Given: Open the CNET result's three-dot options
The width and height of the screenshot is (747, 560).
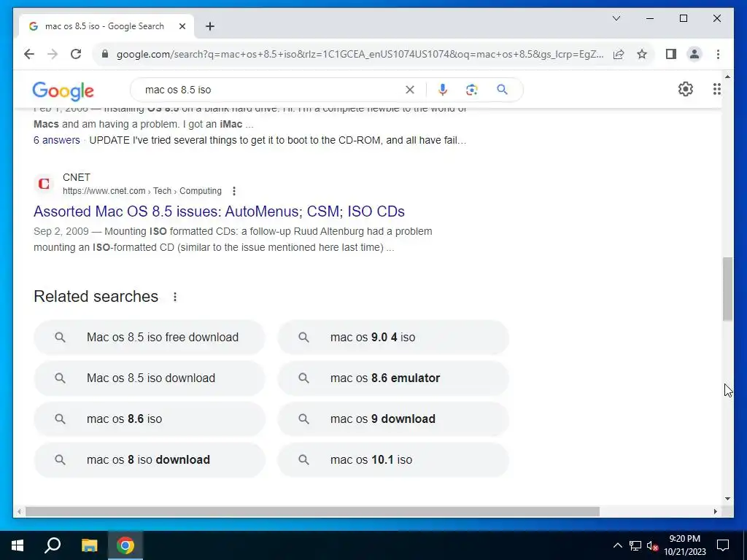Looking at the screenshot, I should click(x=234, y=191).
